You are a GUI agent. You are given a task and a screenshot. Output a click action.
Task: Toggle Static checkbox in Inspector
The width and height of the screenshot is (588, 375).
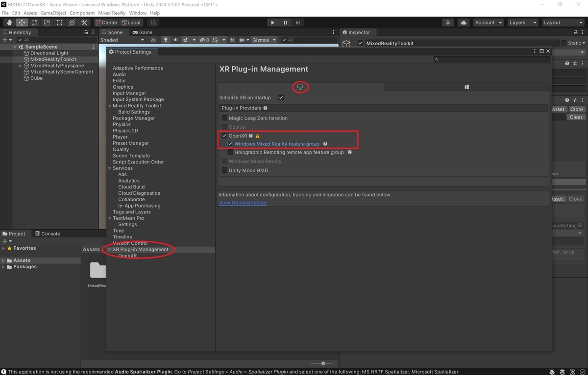point(563,43)
